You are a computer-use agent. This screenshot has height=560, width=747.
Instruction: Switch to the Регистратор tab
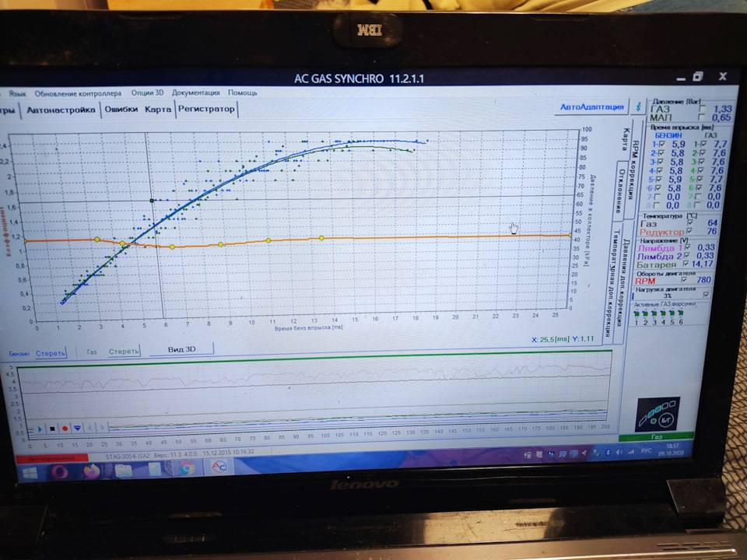click(x=206, y=109)
